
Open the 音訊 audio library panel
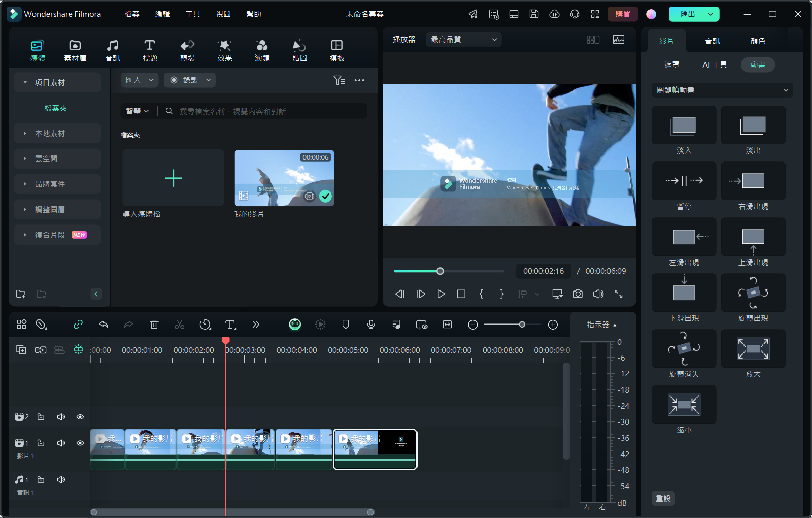click(113, 51)
